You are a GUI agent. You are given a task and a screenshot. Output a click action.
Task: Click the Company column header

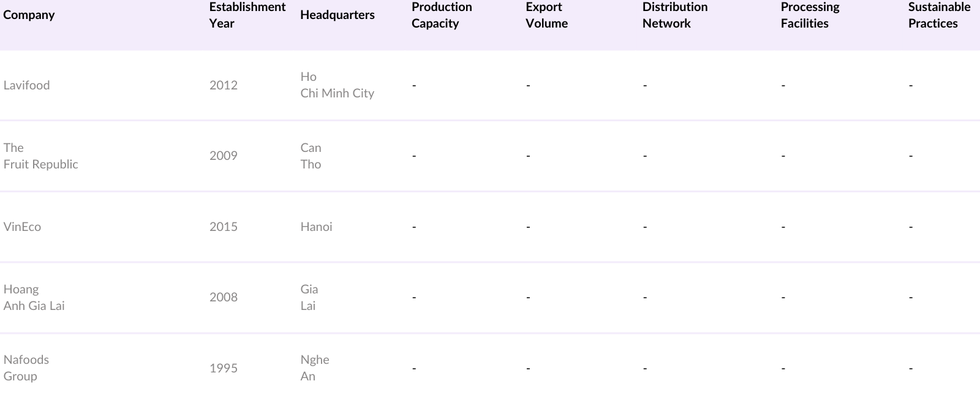pos(29,15)
